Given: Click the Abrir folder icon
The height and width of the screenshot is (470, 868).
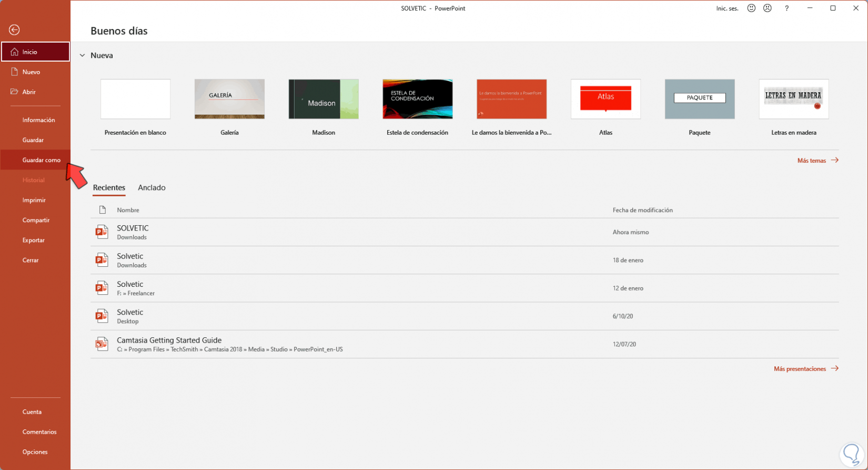Looking at the screenshot, I should [15, 92].
